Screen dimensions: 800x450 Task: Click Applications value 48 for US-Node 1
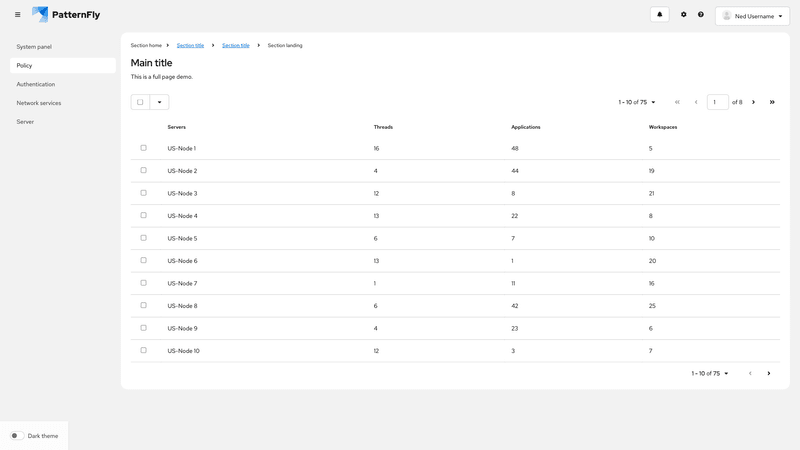pyautogui.click(x=515, y=148)
